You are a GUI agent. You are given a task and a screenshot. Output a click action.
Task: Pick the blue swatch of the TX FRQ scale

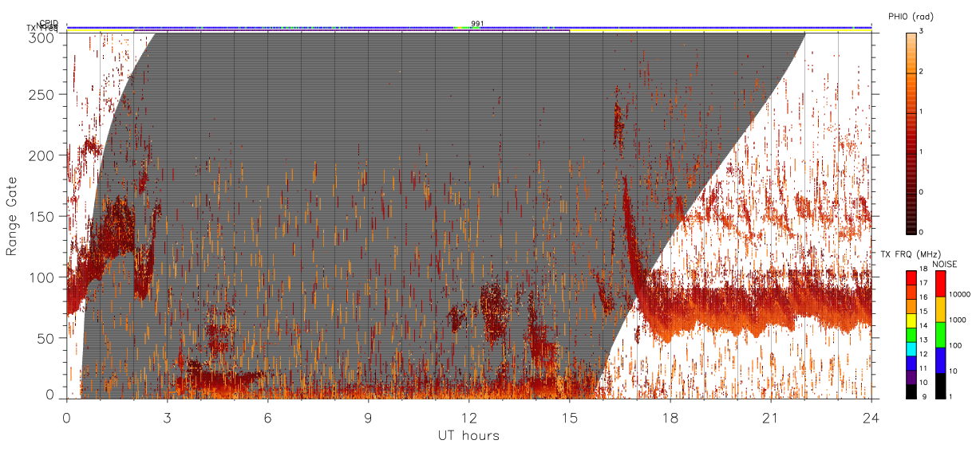click(x=911, y=364)
